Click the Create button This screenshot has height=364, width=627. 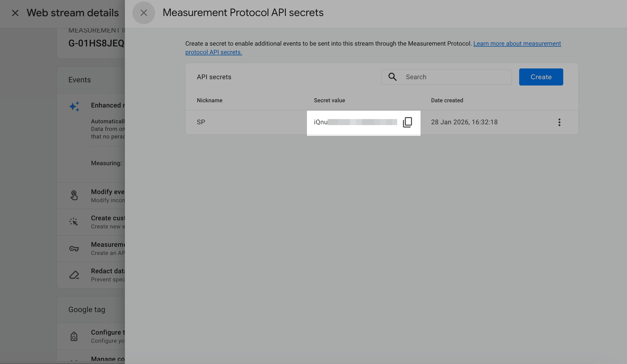tap(541, 77)
